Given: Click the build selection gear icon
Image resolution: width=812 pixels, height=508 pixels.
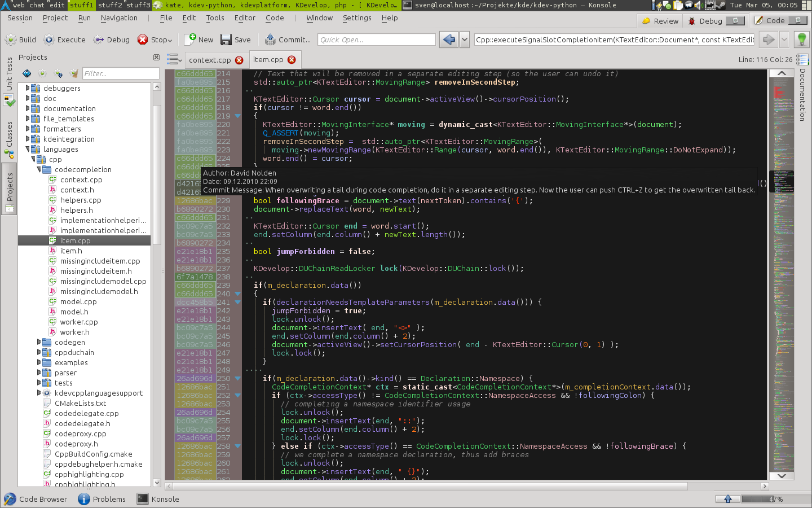Looking at the screenshot, I should 42,73.
